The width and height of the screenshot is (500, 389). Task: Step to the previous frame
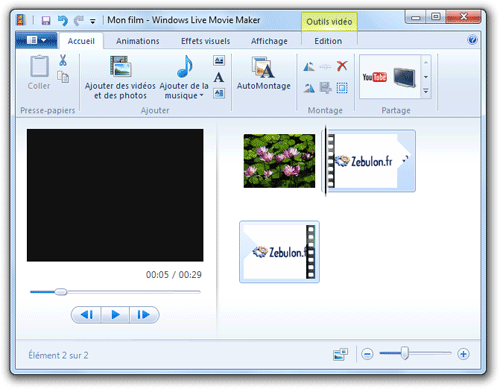click(x=86, y=315)
